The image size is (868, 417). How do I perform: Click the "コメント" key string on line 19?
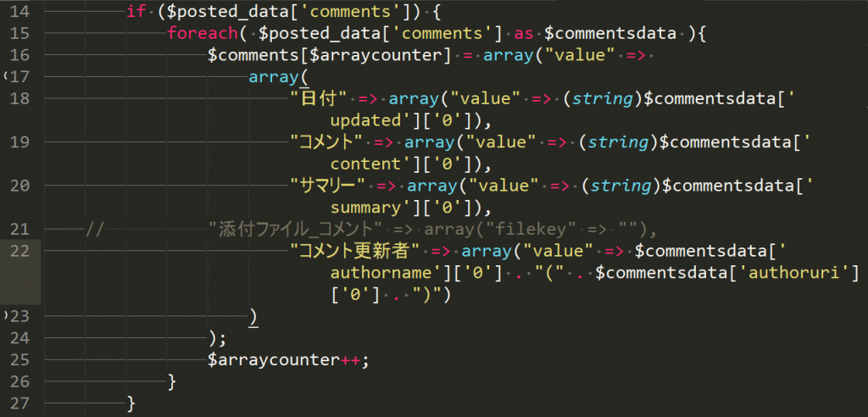coord(326,142)
